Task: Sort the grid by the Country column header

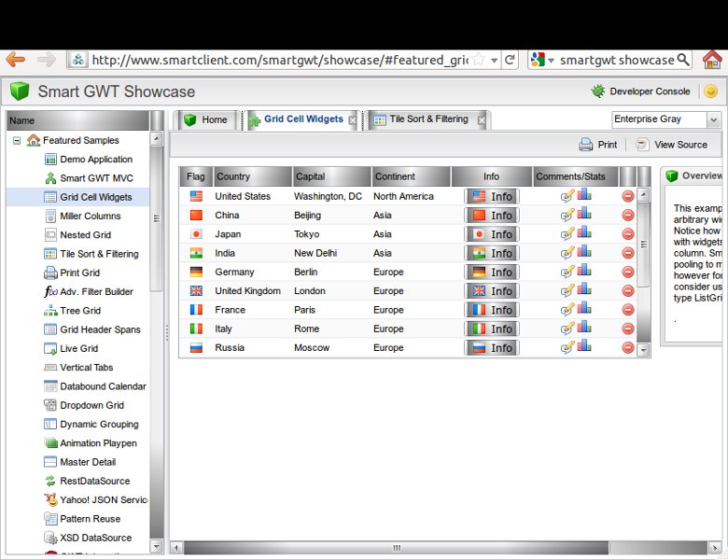Action: point(251,176)
